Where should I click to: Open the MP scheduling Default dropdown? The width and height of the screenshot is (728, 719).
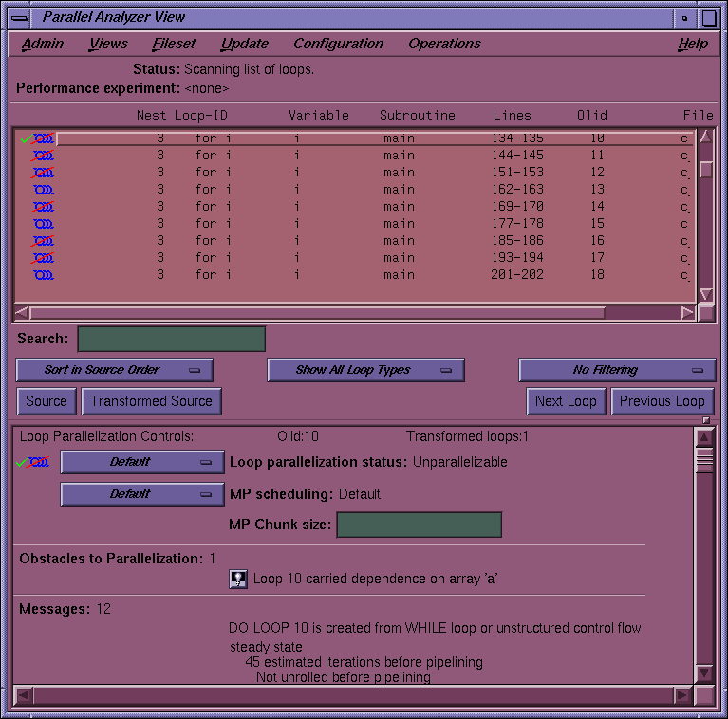(142, 494)
